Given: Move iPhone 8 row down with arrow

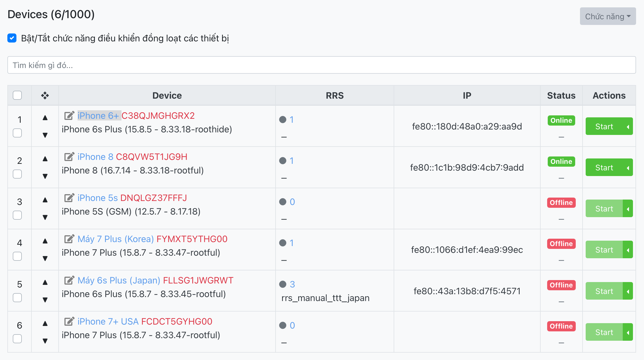Looking at the screenshot, I should point(45,176).
